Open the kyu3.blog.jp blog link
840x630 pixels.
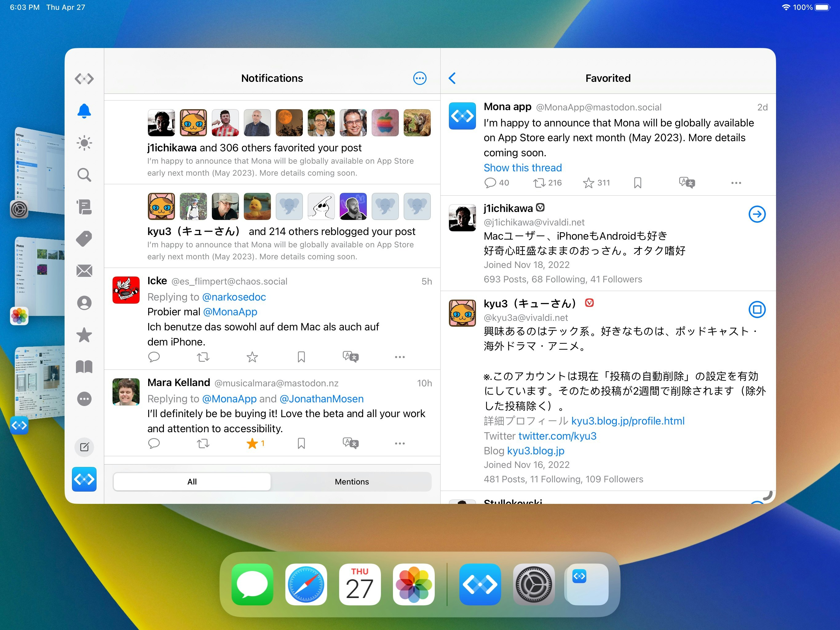click(535, 451)
